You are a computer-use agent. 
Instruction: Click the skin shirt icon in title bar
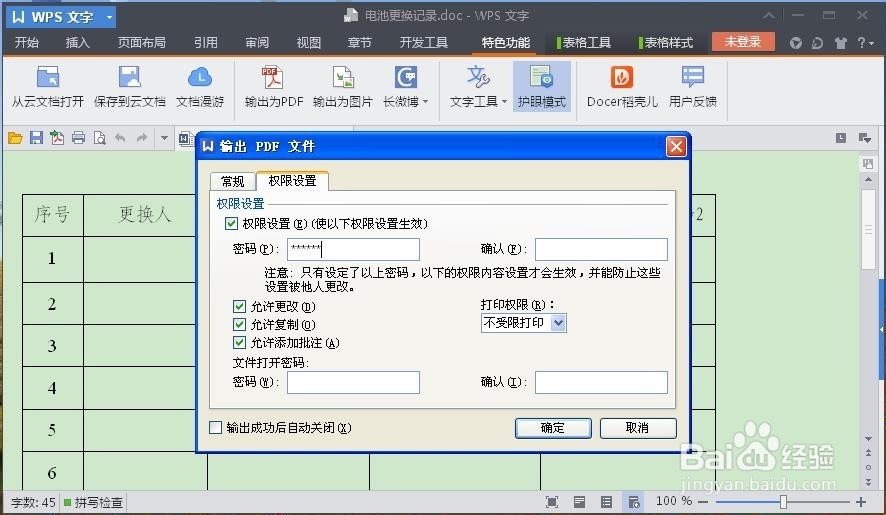(x=841, y=43)
